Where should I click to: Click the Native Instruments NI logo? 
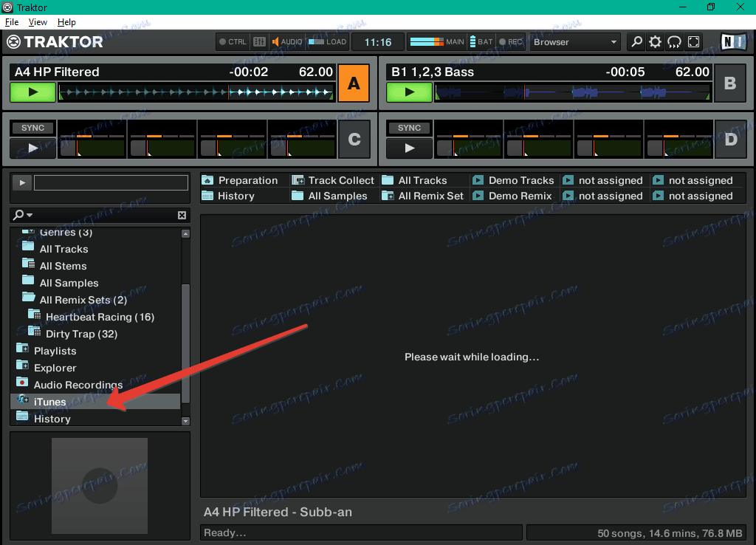coord(733,42)
